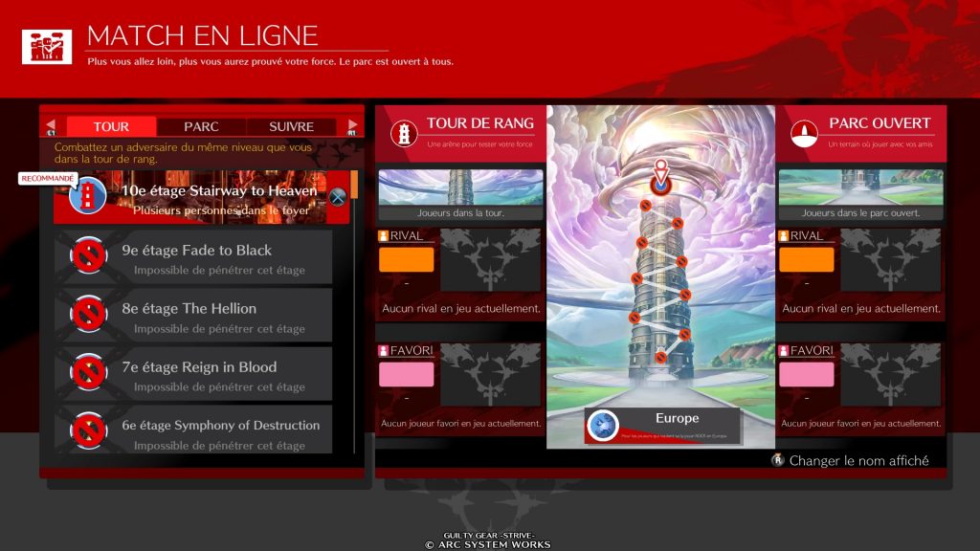Open the PARC OUVERT panel header
The height and width of the screenshot is (551, 980).
(861, 134)
